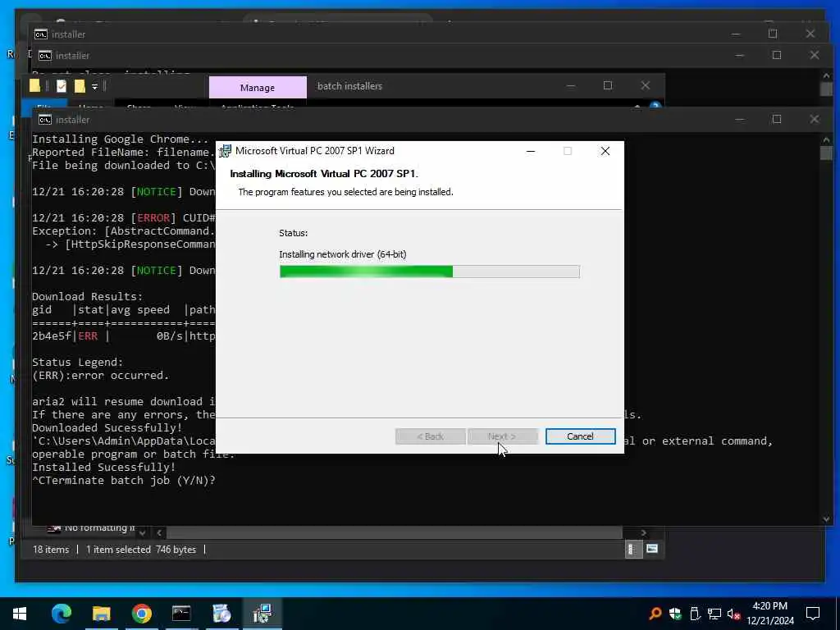
Task: Click the second installer console window icon
Action: 45,55
